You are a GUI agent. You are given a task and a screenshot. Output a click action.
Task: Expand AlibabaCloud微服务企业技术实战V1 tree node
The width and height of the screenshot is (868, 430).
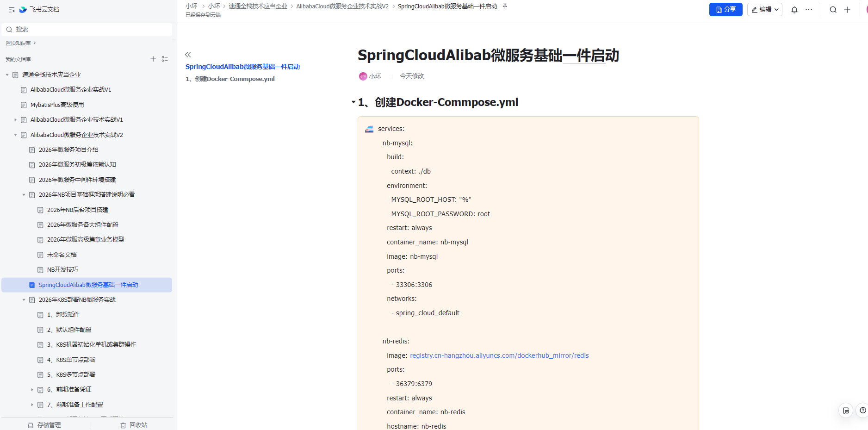click(x=16, y=120)
